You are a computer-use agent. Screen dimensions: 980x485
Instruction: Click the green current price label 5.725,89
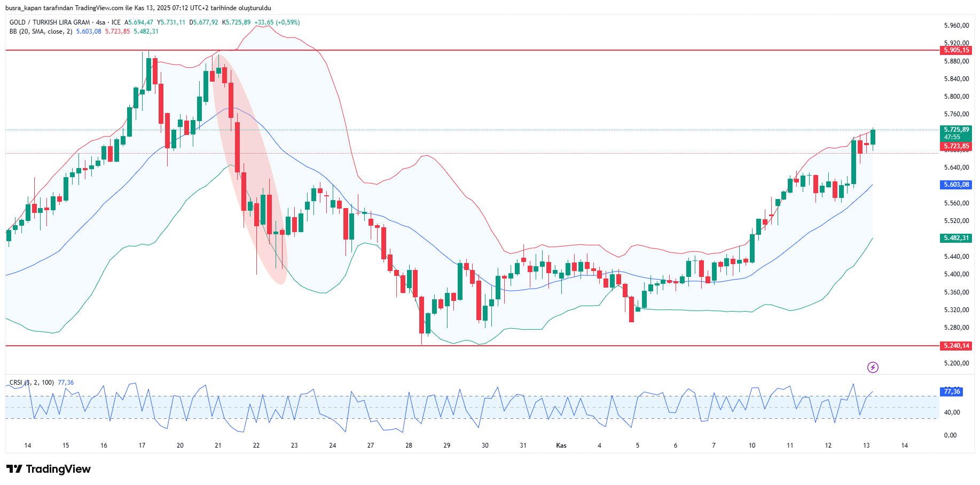click(956, 130)
